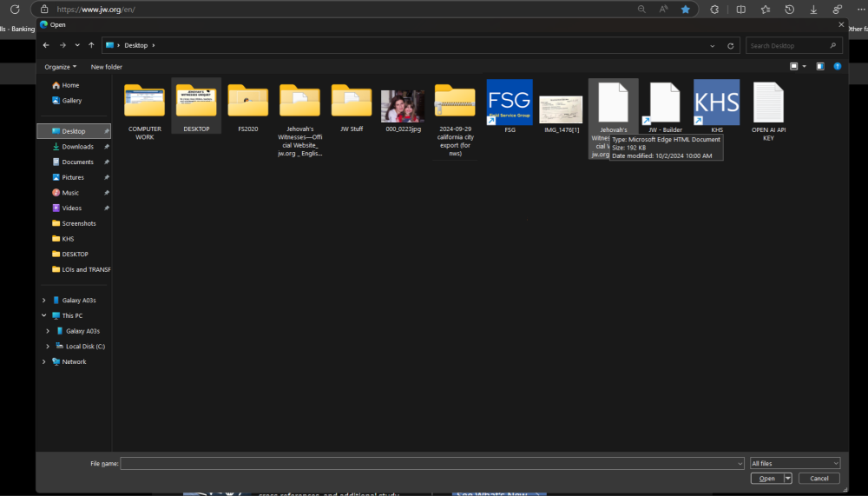Select Downloads in the navigation pane
This screenshot has width=868, height=496.
77,147
